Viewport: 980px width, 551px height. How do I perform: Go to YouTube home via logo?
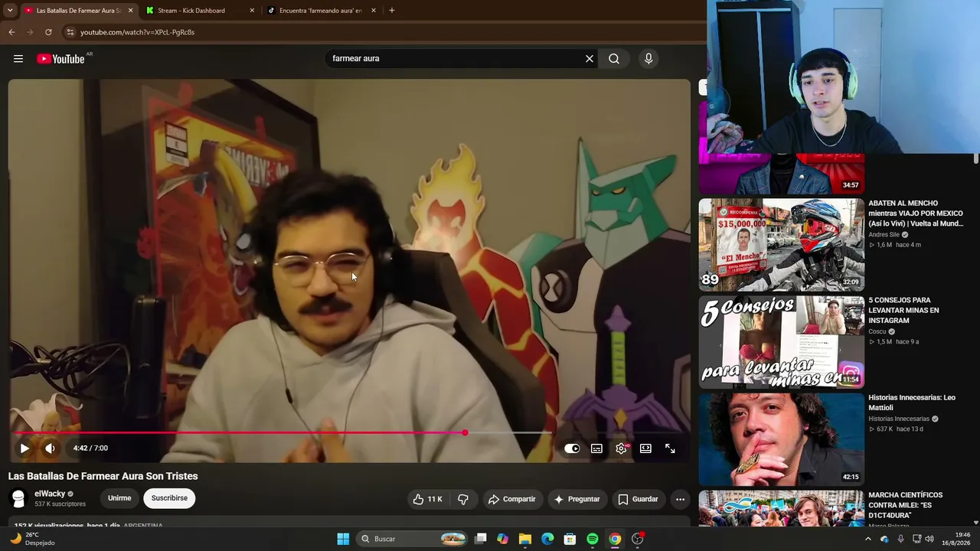pos(60,59)
